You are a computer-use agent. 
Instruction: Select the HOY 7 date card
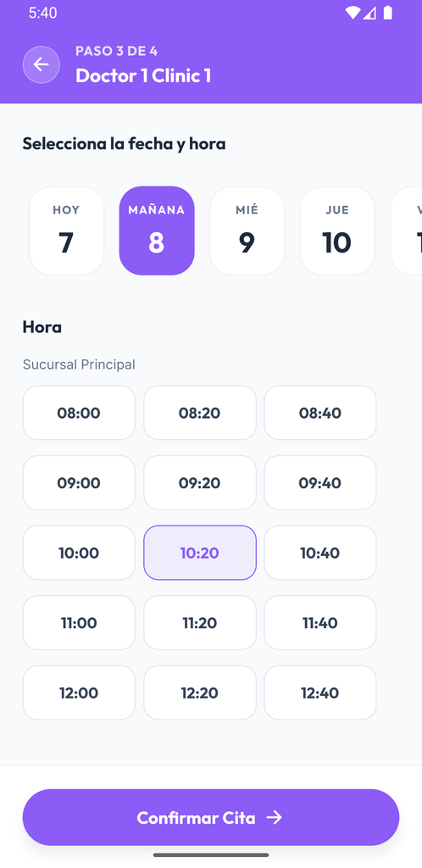[66, 231]
